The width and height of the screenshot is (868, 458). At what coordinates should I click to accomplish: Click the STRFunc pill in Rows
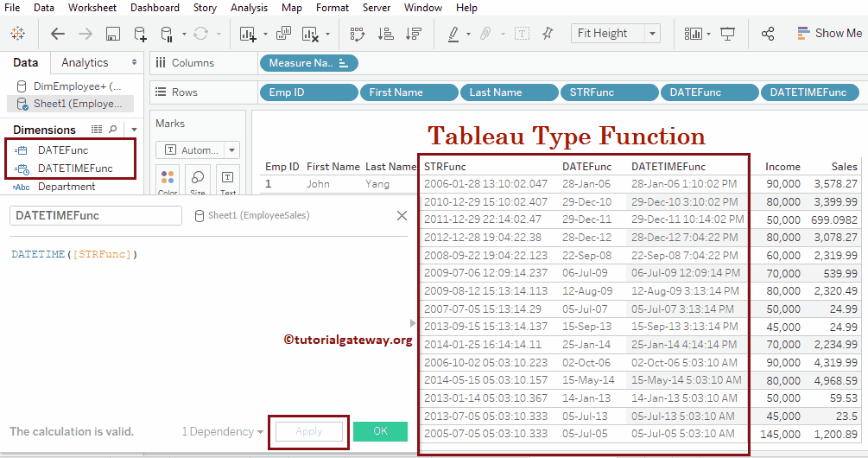(x=610, y=92)
